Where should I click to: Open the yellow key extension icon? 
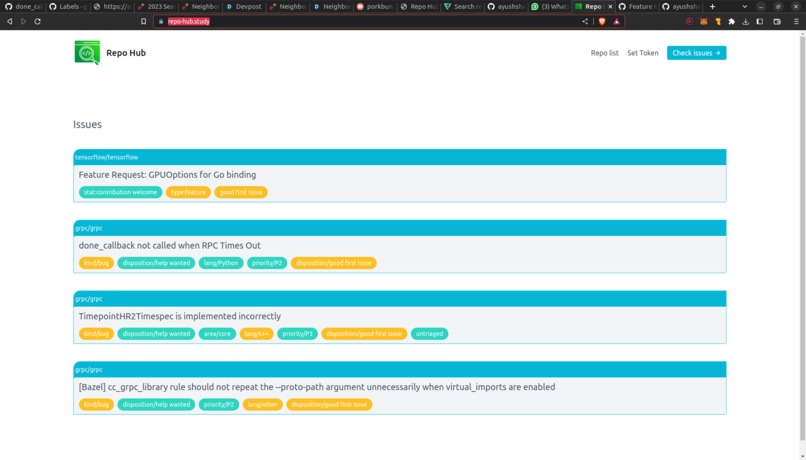click(718, 22)
